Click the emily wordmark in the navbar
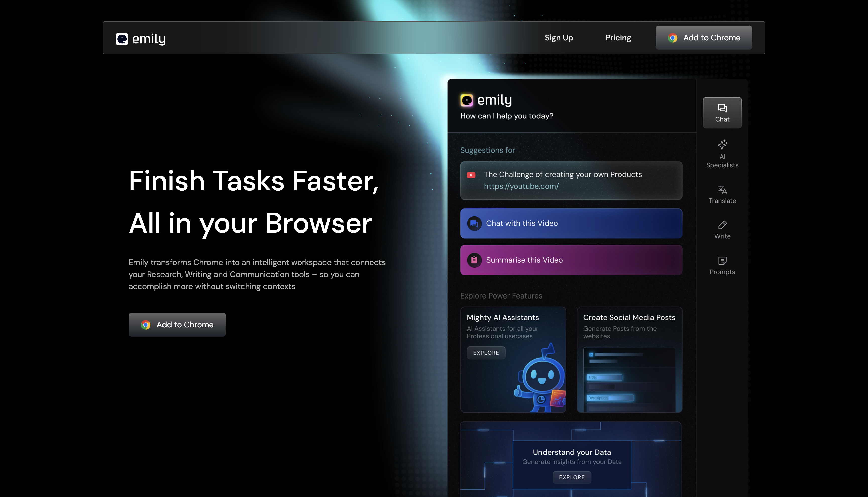 click(149, 39)
